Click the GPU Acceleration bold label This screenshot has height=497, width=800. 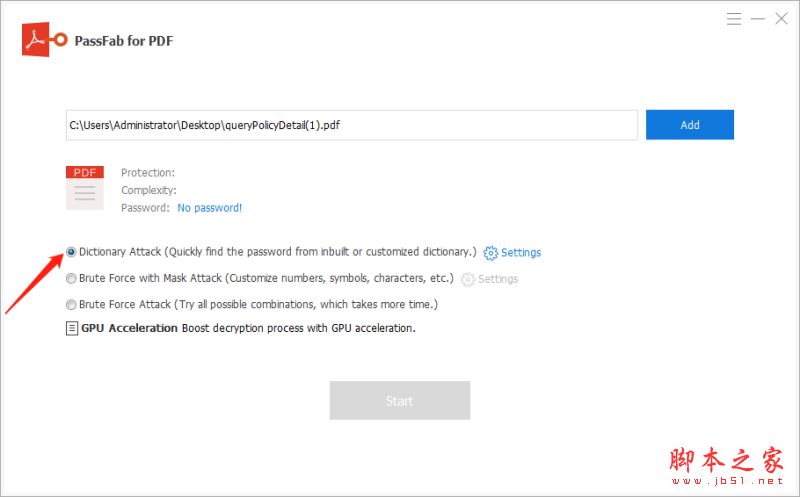coord(129,328)
